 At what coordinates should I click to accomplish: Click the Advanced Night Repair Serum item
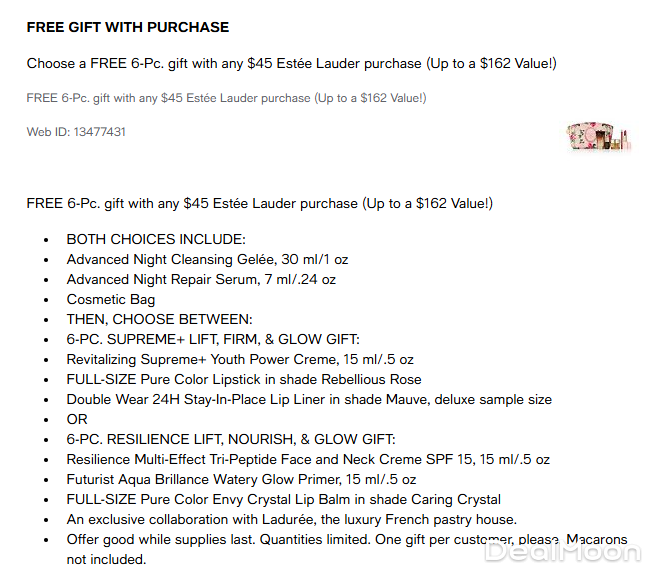[201, 279]
